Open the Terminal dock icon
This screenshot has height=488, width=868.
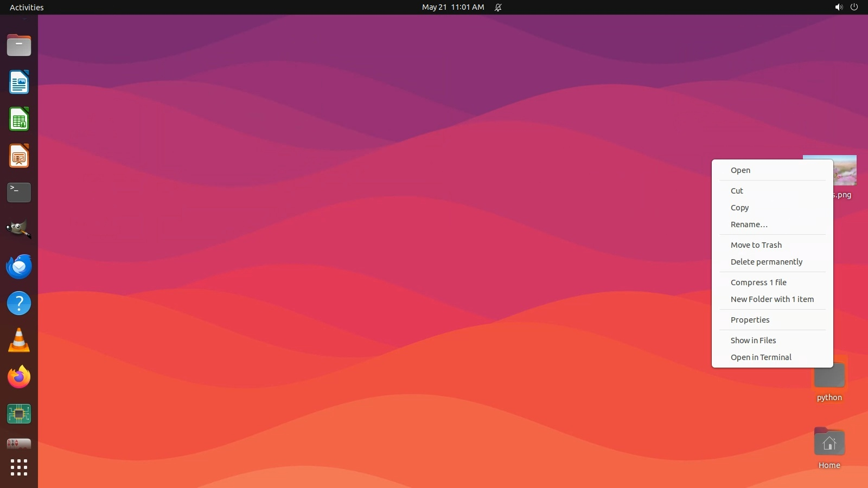19,192
